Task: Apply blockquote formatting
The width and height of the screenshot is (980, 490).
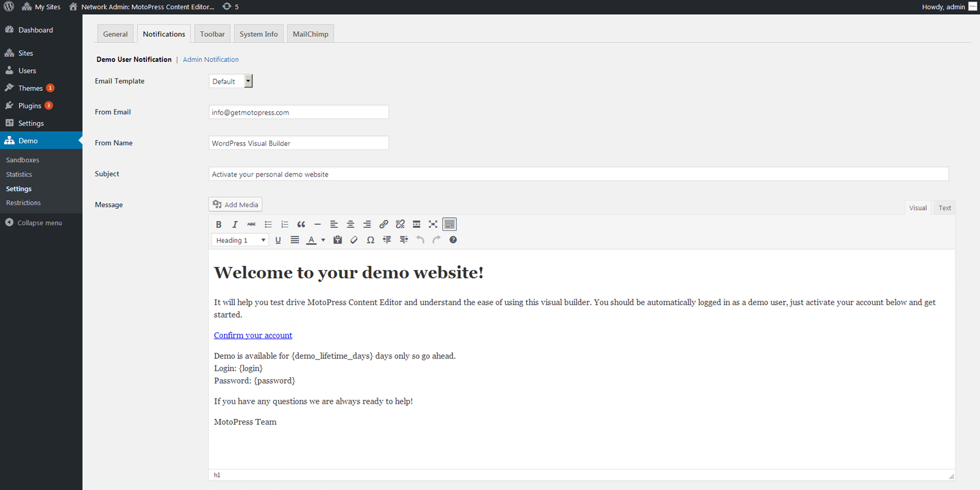Action: pyautogui.click(x=301, y=224)
